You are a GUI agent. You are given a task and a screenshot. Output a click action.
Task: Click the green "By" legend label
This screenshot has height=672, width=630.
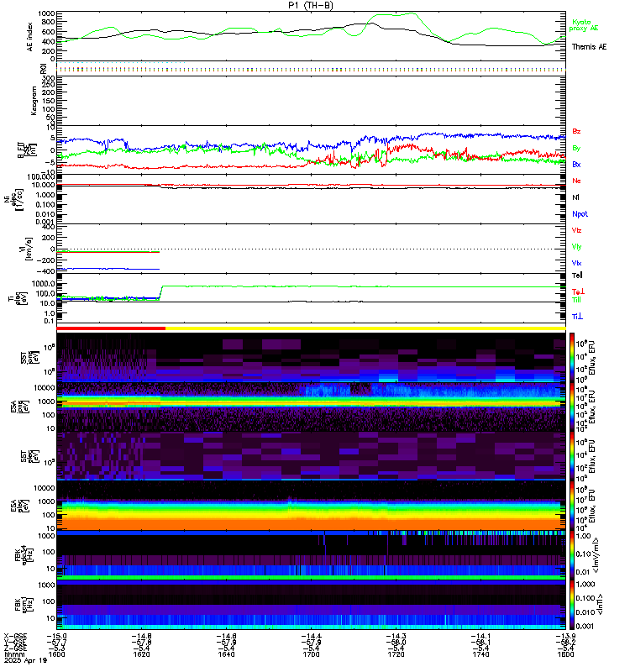point(576,148)
